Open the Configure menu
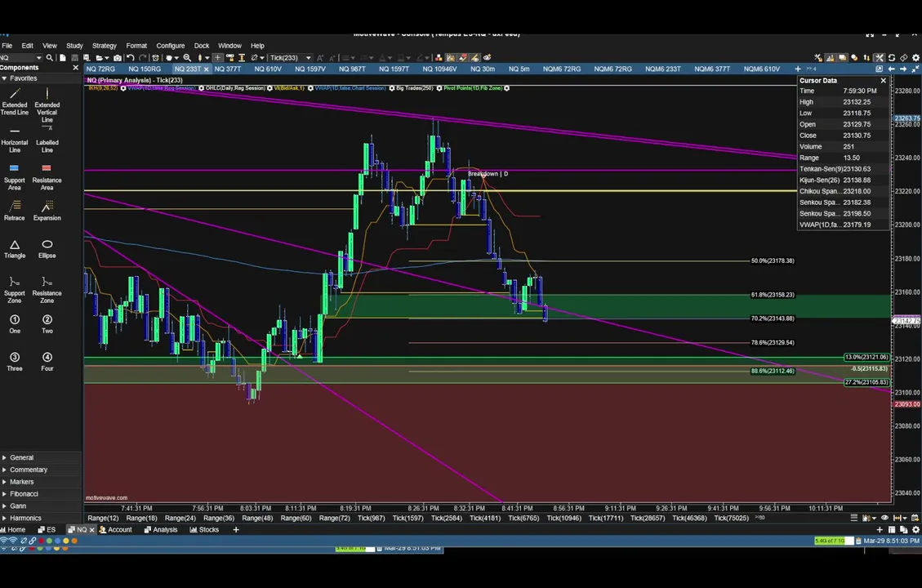 coord(171,45)
